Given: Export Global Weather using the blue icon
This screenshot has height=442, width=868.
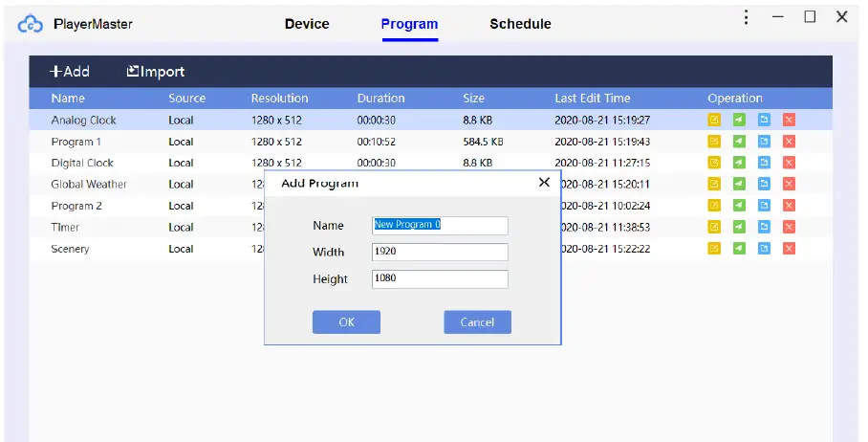Looking at the screenshot, I should [x=764, y=184].
